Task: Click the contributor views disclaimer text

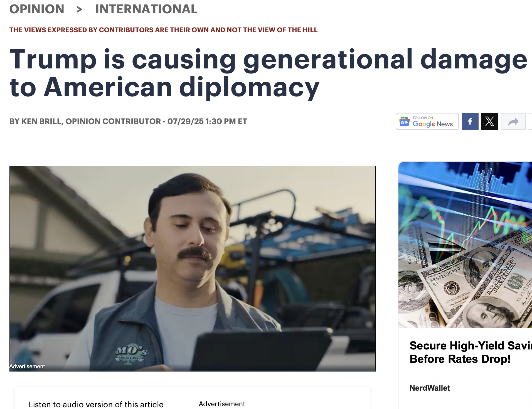Action: [163, 30]
